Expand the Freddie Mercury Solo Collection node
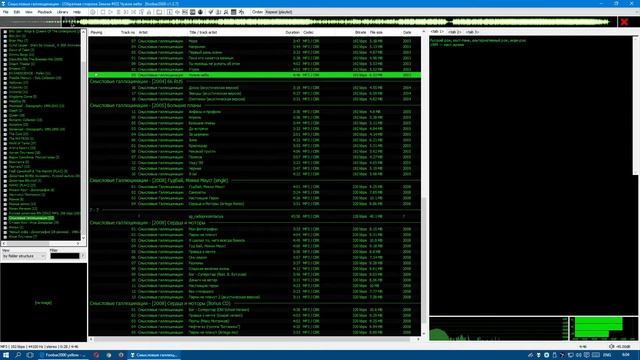Screen dimensions: 640x360 (x=5, y=78)
